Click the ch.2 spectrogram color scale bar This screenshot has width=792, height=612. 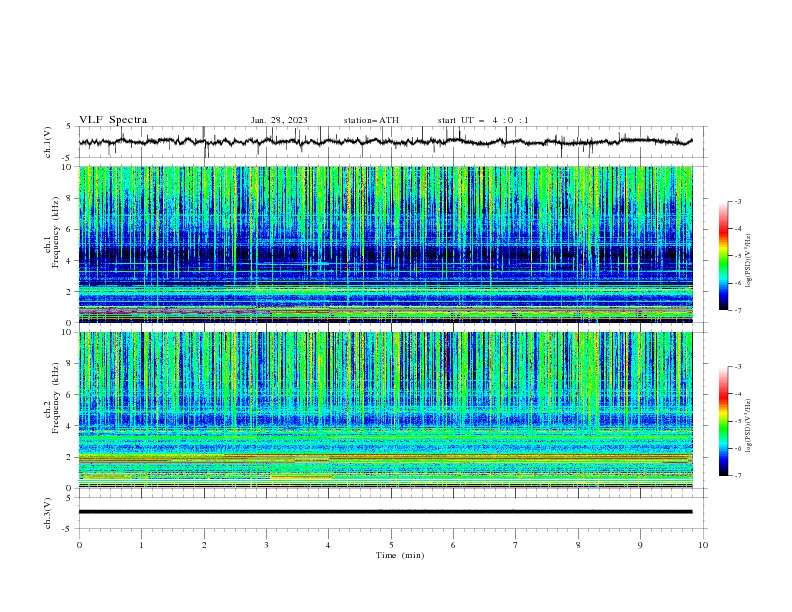coord(723,421)
